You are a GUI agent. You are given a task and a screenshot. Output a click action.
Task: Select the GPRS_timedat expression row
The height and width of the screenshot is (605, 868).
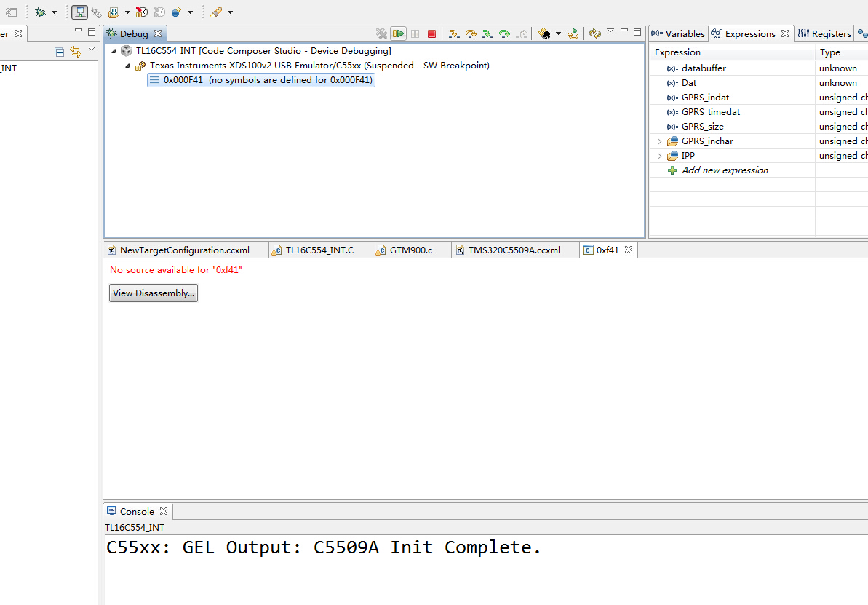(758, 112)
